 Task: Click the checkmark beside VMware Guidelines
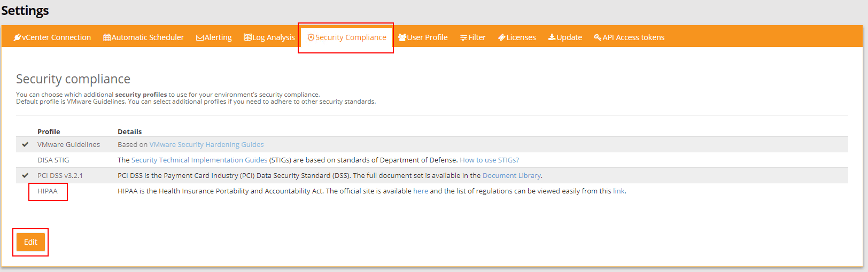tap(25, 144)
